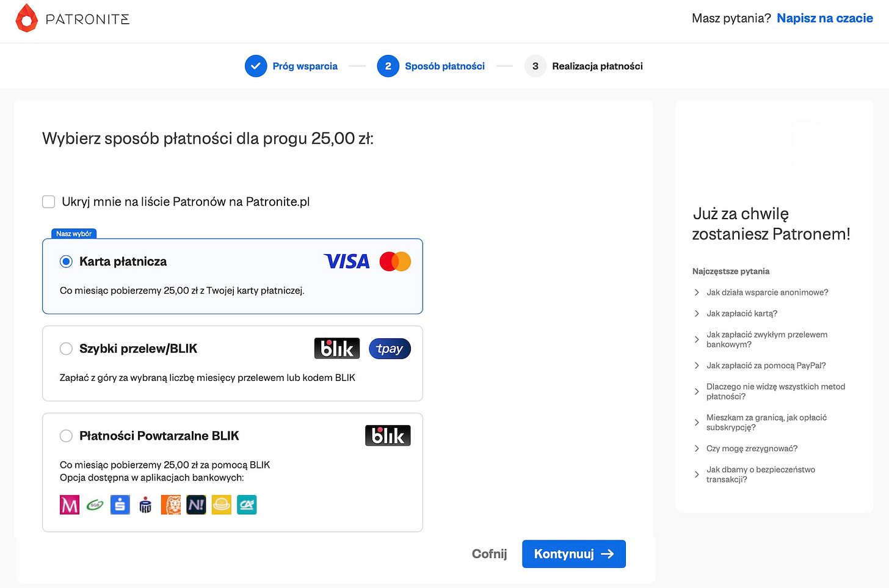Click the Visa card logo

point(346,261)
